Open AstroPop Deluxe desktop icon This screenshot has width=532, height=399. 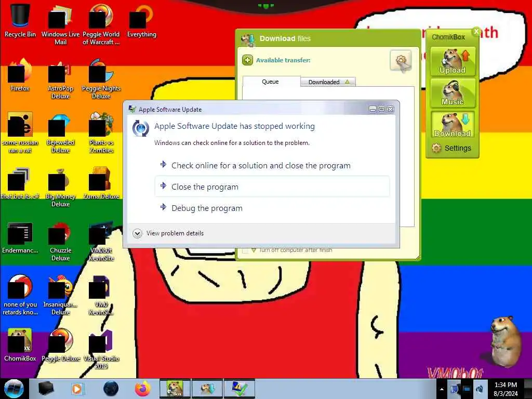pos(60,79)
